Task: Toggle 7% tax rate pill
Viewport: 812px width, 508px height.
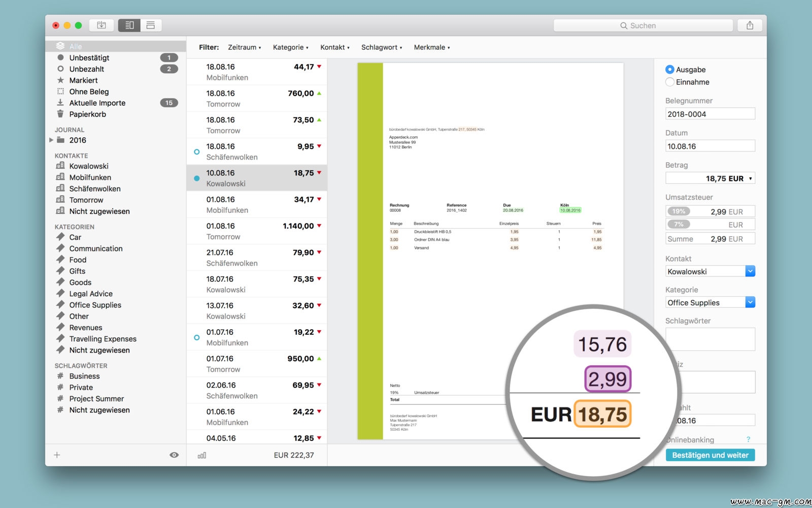Action: (x=679, y=225)
